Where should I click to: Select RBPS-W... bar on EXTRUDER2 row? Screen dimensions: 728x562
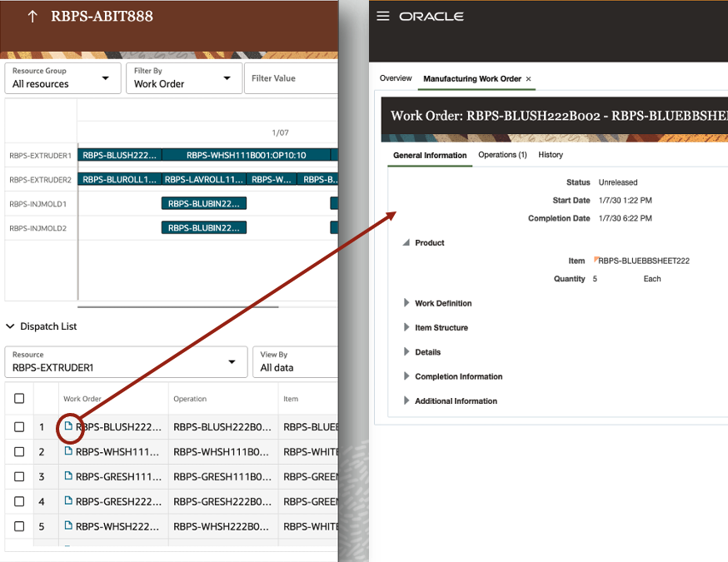pos(272,179)
